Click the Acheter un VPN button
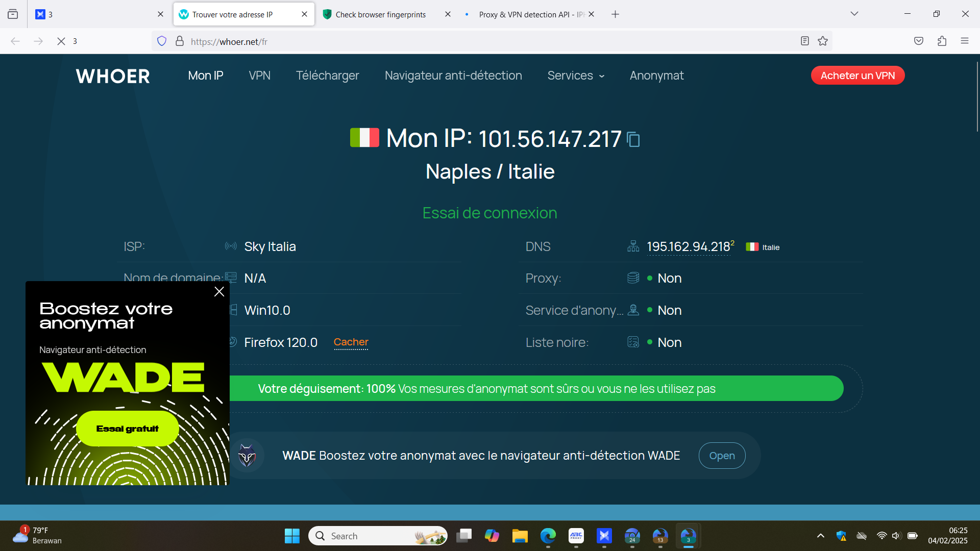Viewport: 980px width, 551px height. point(858,76)
